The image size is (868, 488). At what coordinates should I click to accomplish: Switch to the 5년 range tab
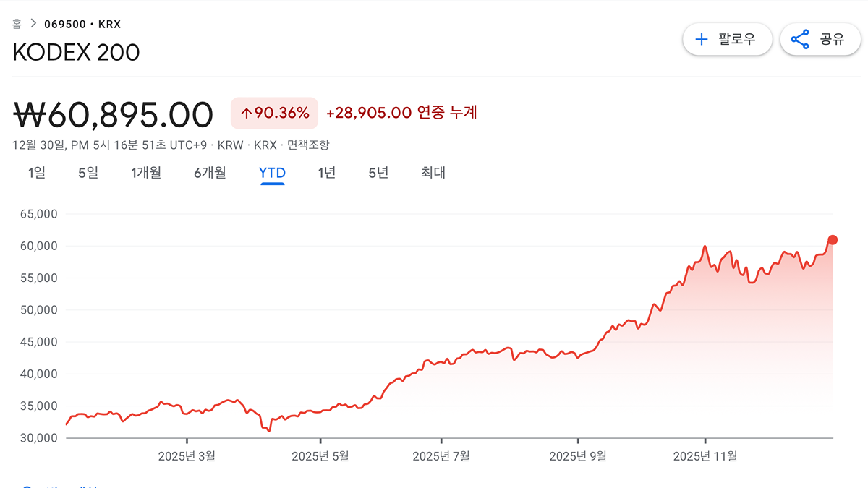(378, 173)
